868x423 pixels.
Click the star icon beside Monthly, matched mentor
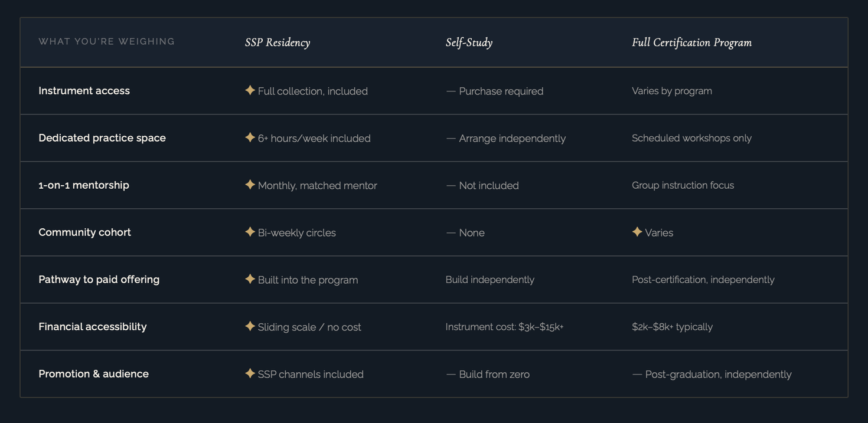pyautogui.click(x=250, y=185)
